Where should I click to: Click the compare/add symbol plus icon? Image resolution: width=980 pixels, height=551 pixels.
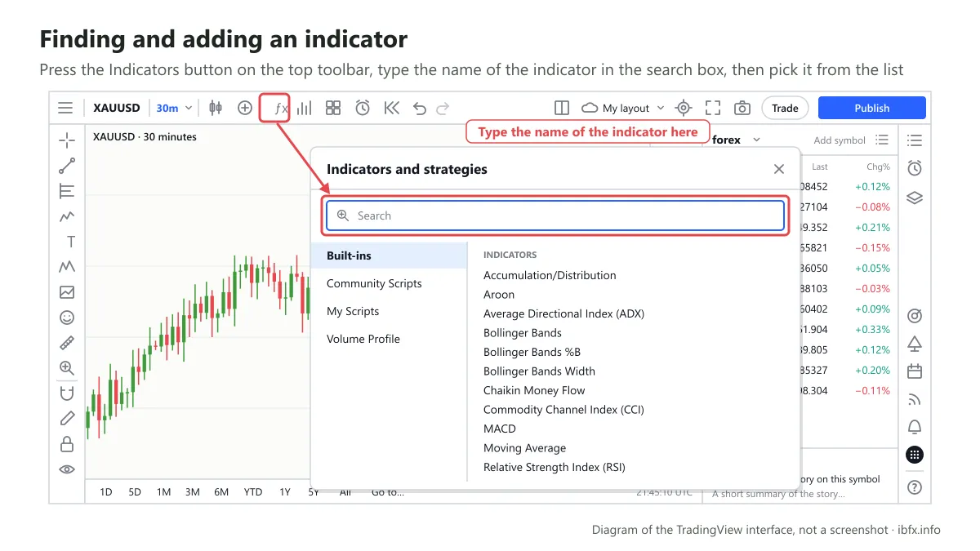pyautogui.click(x=245, y=108)
